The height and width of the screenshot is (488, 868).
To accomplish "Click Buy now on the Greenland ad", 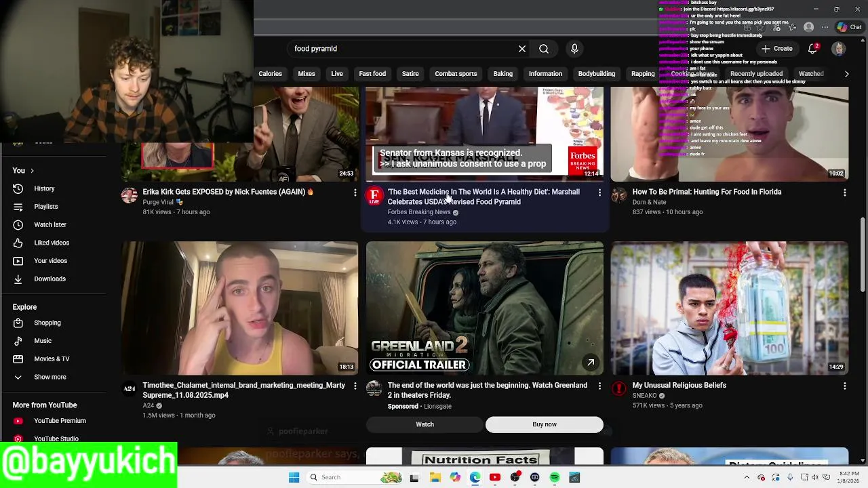I will click(x=545, y=424).
